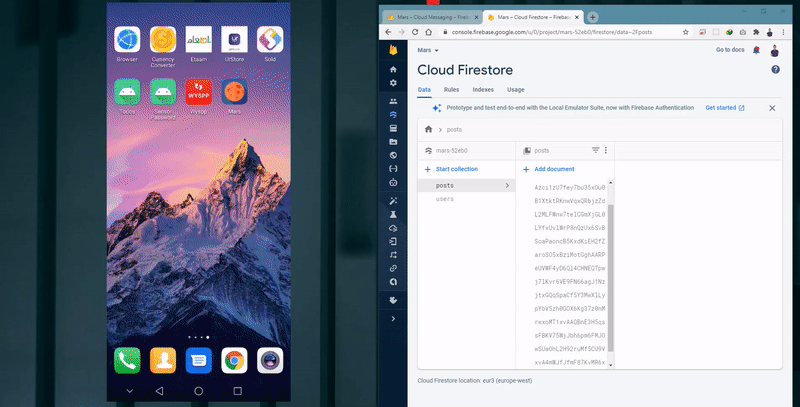Switch to the Usage tab
This screenshot has width=800, height=407.
pos(515,90)
